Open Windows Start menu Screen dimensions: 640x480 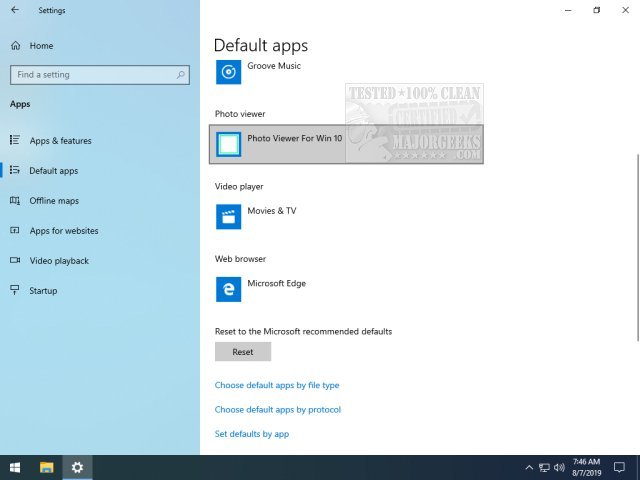[15, 467]
